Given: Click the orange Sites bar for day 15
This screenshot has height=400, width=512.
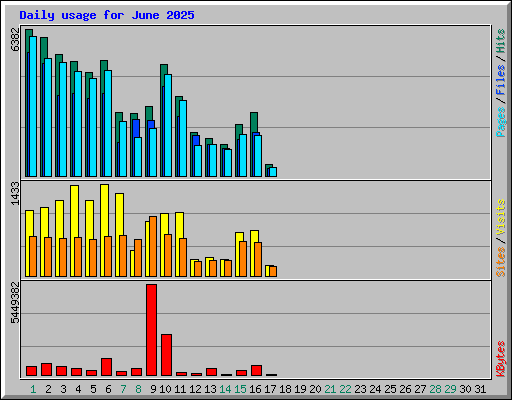Looking at the screenshot, I should pos(243,259).
